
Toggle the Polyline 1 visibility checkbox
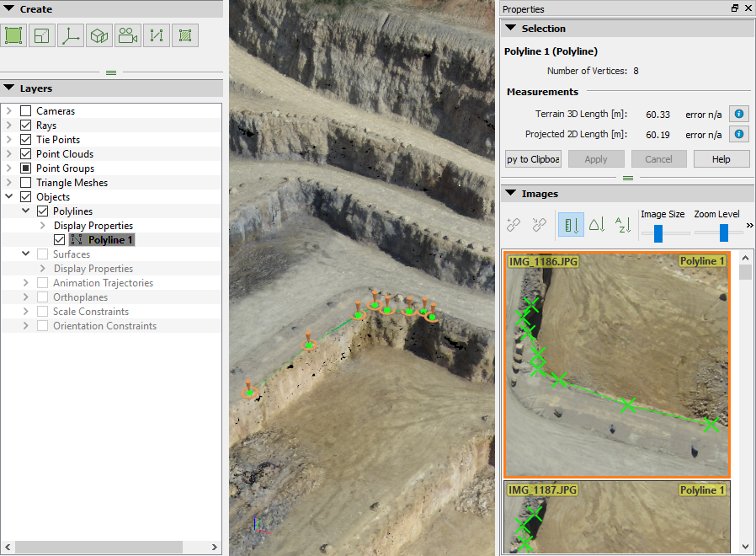pos(59,240)
